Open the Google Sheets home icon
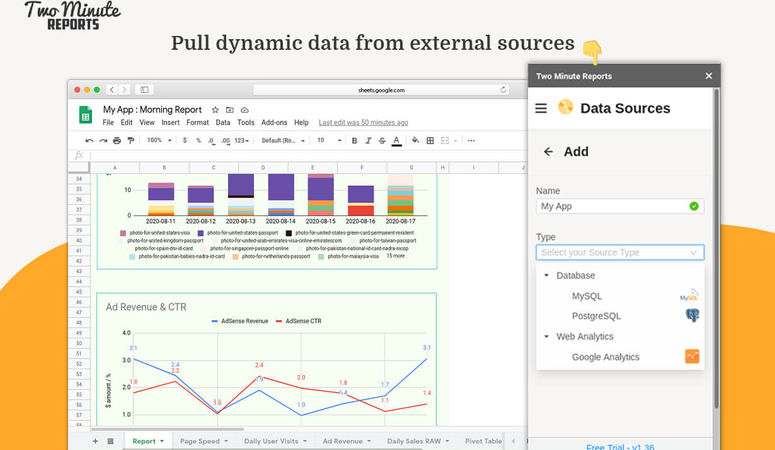775x450 pixels. 86,115
